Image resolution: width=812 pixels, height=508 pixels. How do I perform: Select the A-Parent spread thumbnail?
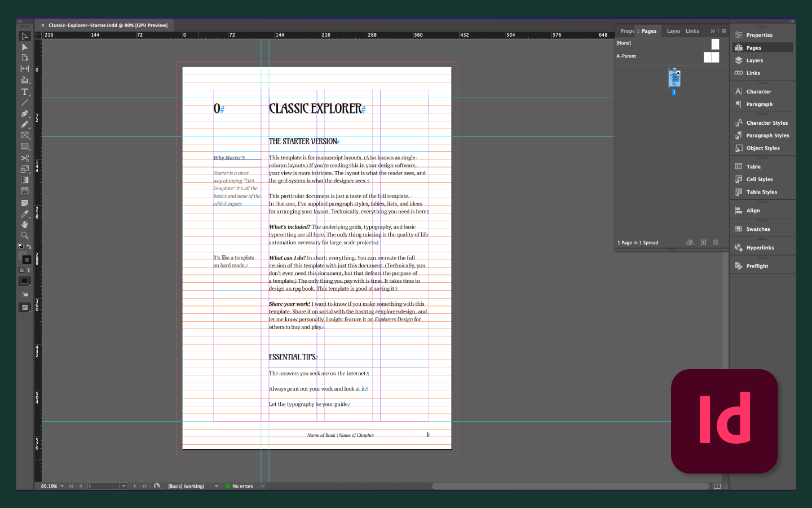pyautogui.click(x=711, y=57)
